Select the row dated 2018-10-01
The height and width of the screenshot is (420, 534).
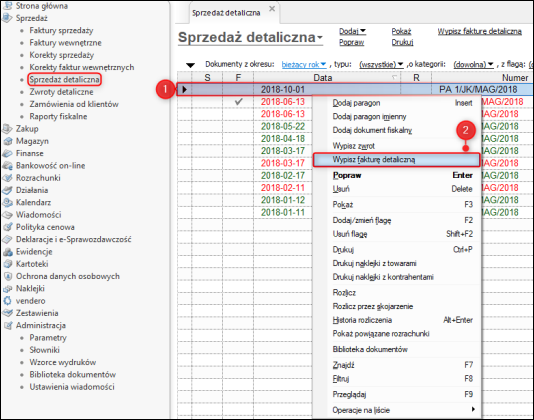point(355,89)
